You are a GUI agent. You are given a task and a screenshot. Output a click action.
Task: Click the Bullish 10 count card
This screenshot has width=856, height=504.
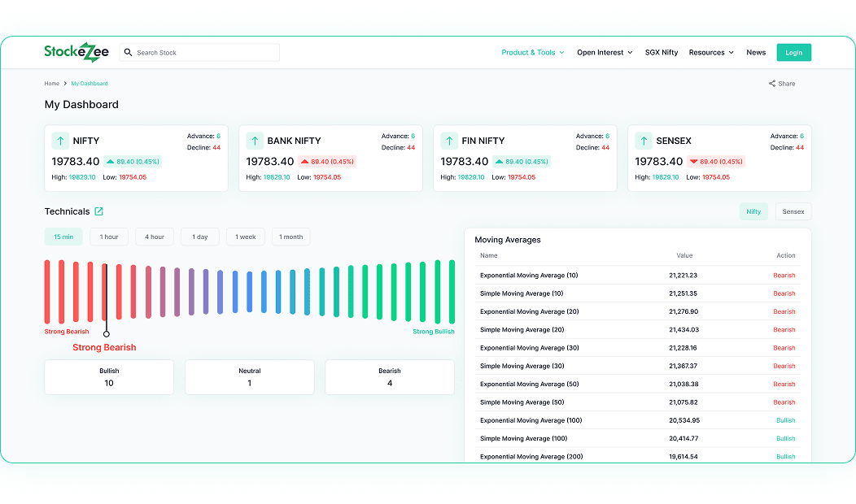click(x=109, y=377)
